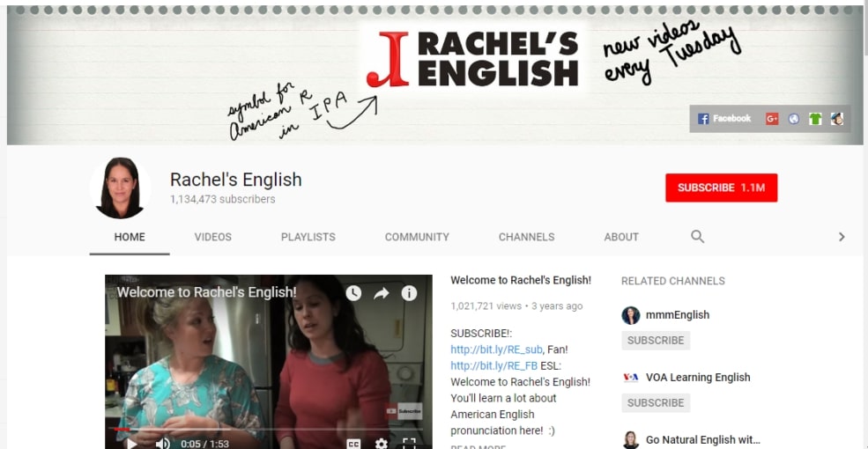Viewport: 868px width, 449px height.
Task: Subscribe to VOA Learning English
Action: [x=656, y=403]
